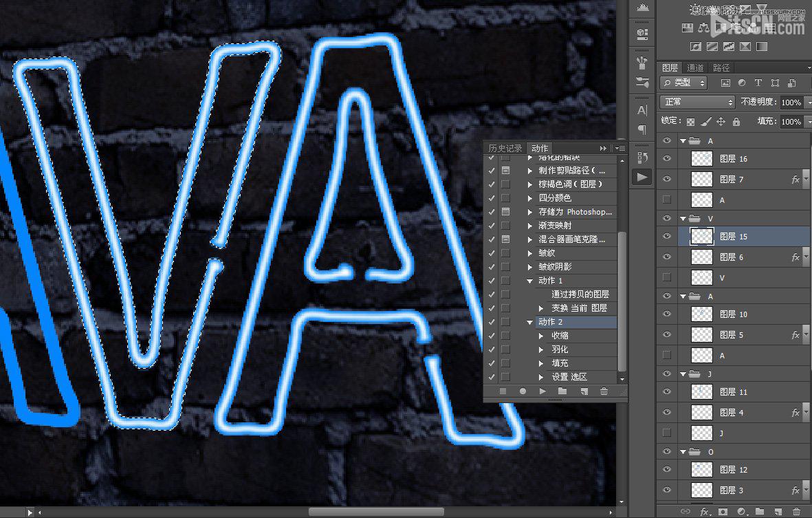
Task: Click the thumbnail of 图层 15
Action: tap(701, 236)
